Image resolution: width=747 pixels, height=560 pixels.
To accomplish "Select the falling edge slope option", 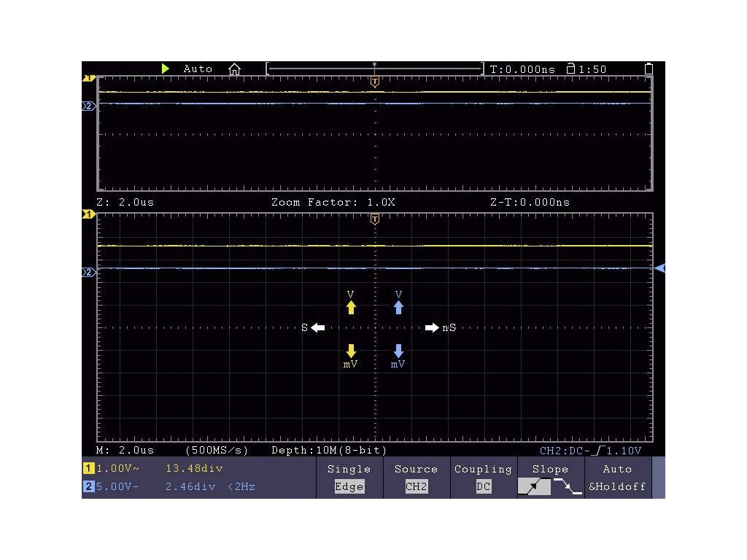I will (x=568, y=486).
